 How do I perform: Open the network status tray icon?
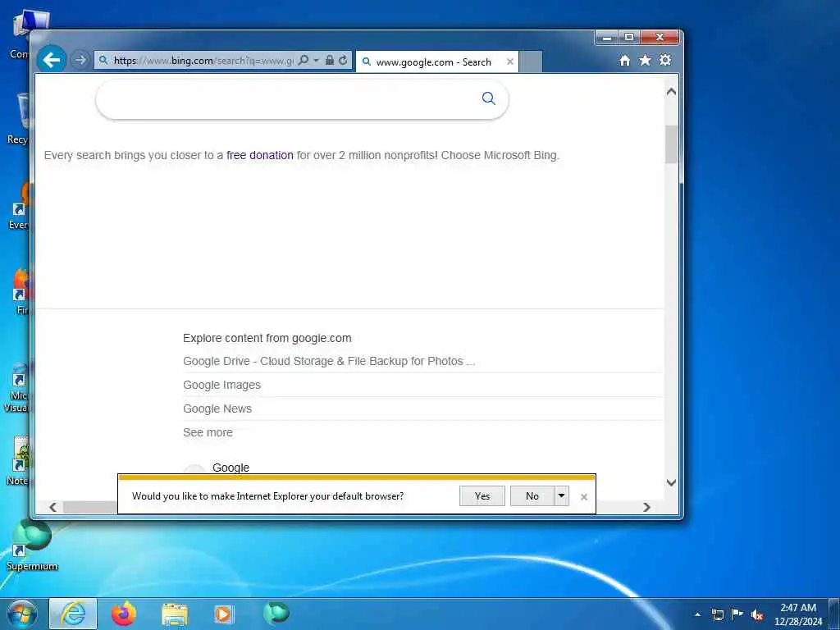click(717, 614)
